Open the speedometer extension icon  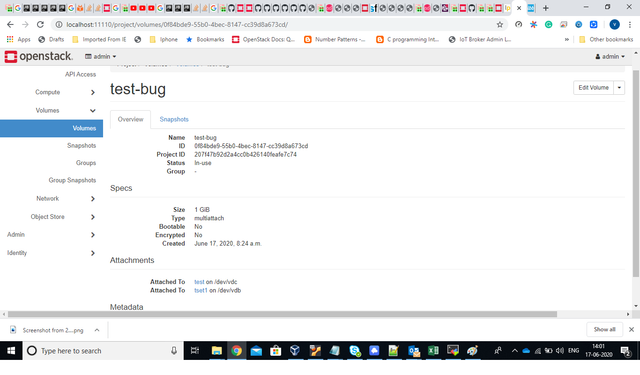coord(518,24)
